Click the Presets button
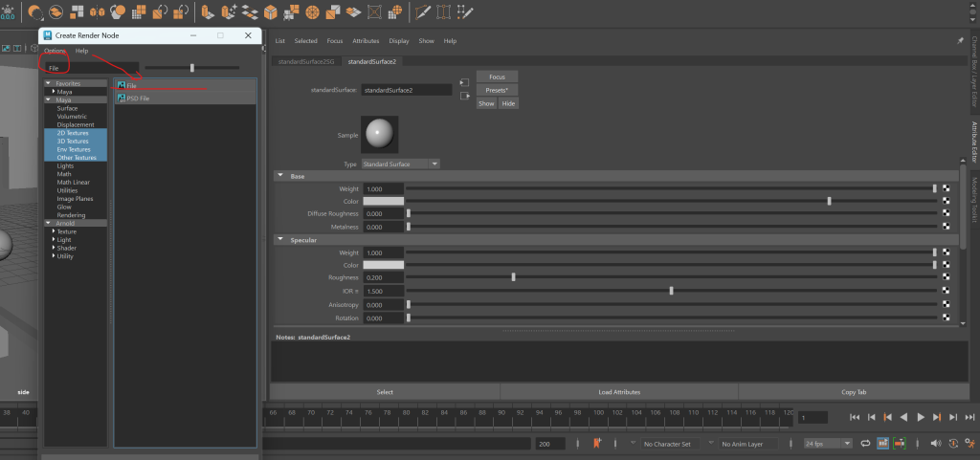The height and width of the screenshot is (460, 980). pos(497,90)
